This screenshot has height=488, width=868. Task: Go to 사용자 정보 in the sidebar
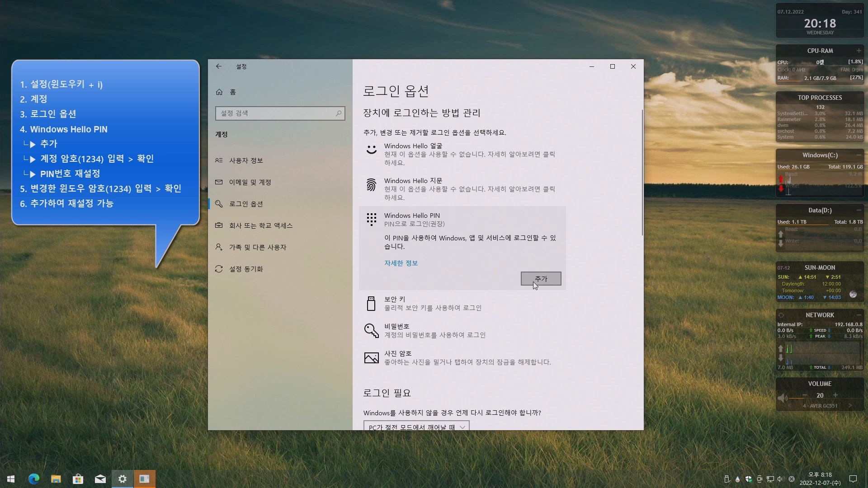pos(246,160)
